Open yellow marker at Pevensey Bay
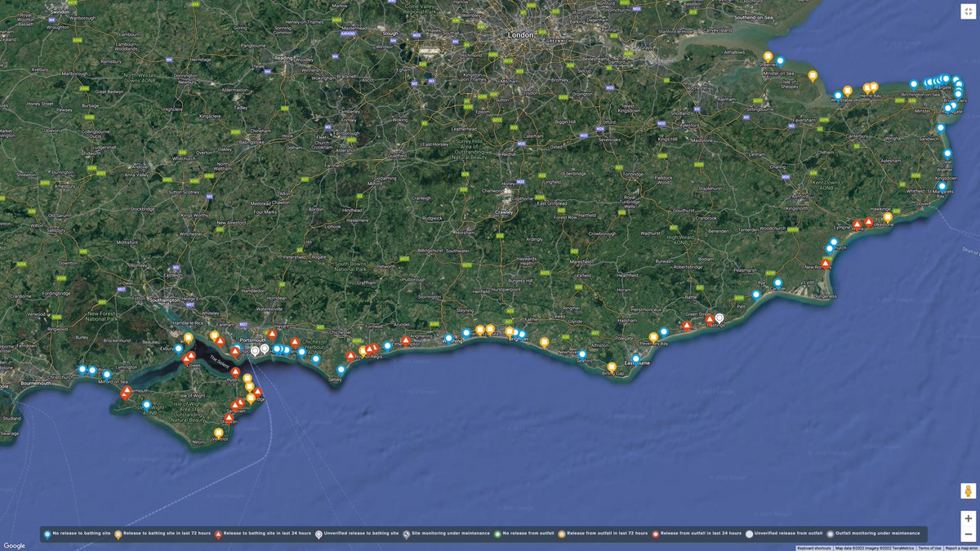Image resolution: width=980 pixels, height=551 pixels. (653, 337)
